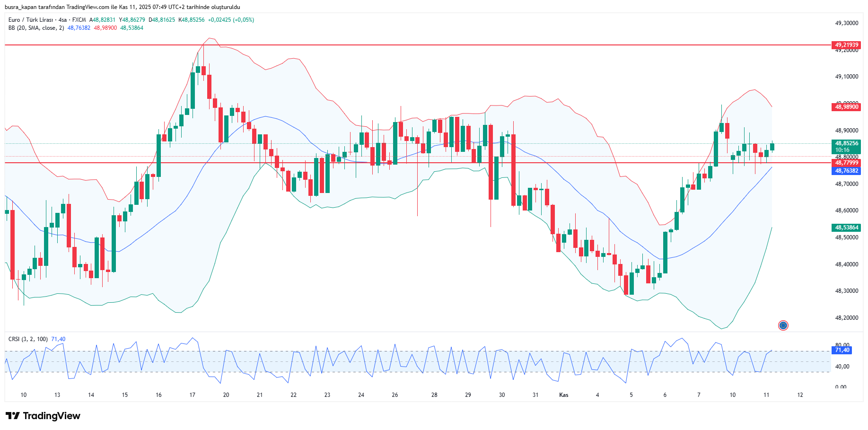Open the BB (20, SMA, close, 2) legend
This screenshot has width=868, height=430.
[36, 28]
